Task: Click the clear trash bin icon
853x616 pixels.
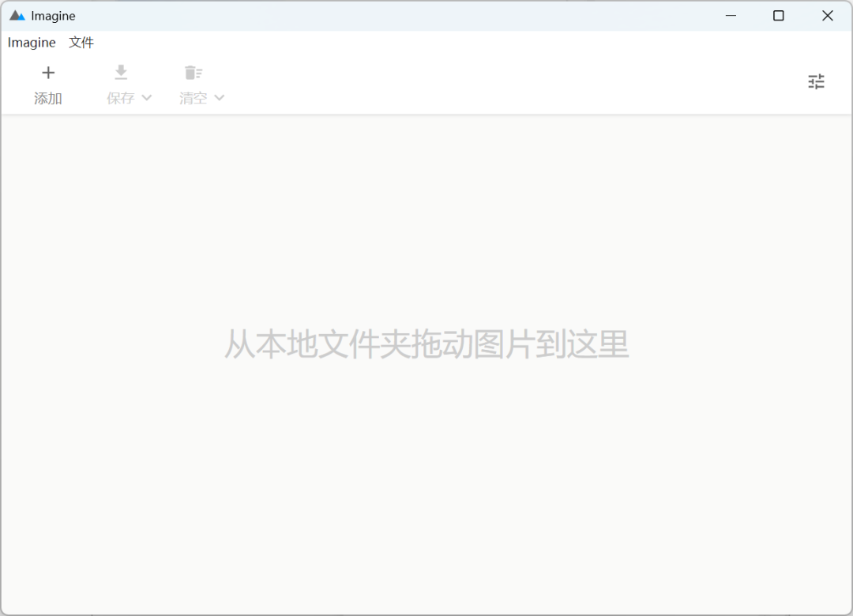Action: click(194, 73)
